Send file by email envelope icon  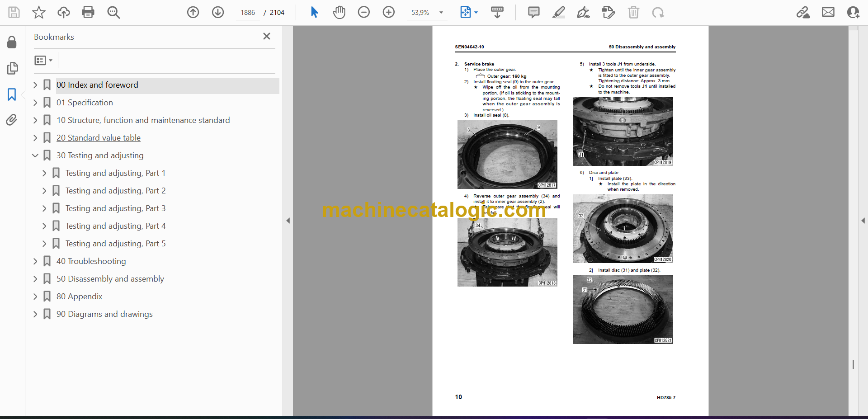click(x=828, y=12)
